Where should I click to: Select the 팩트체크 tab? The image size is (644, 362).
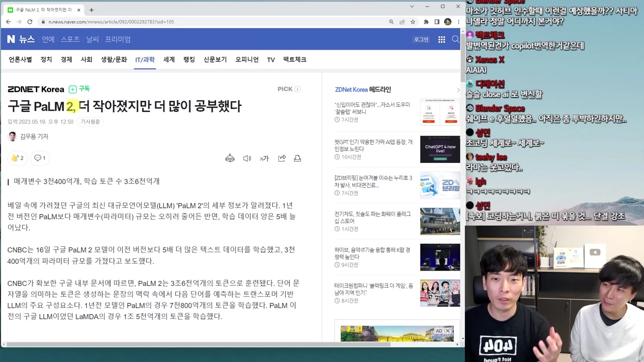tap(295, 59)
